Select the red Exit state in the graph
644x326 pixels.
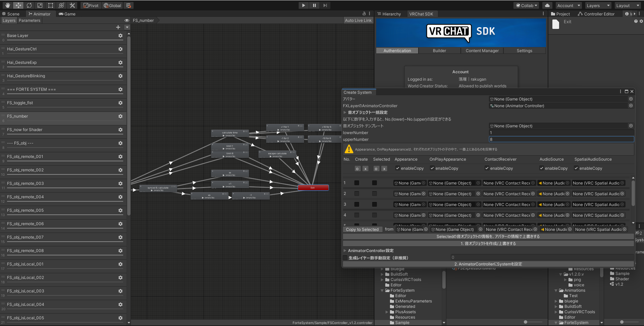[313, 188]
